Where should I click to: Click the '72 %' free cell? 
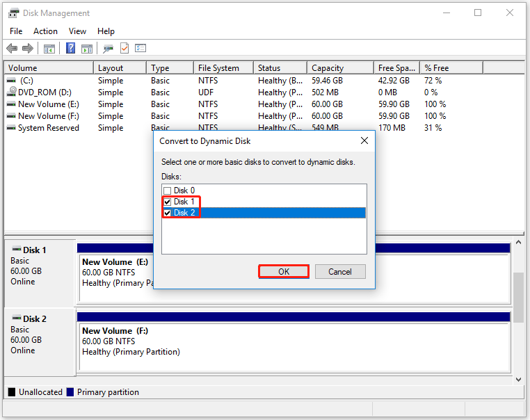coord(433,81)
